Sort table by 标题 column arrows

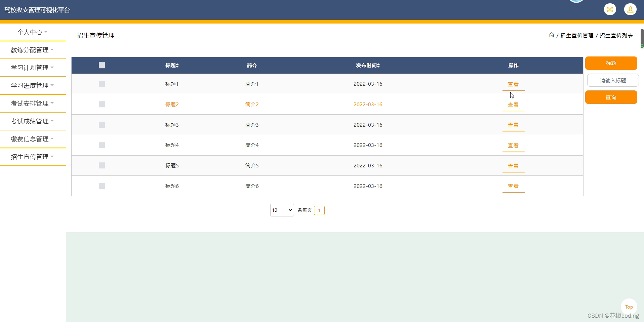click(x=177, y=66)
